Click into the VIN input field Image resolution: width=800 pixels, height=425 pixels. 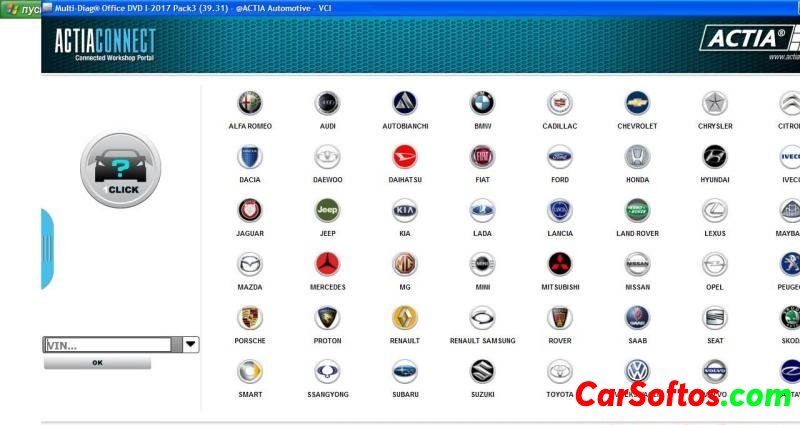(x=107, y=345)
